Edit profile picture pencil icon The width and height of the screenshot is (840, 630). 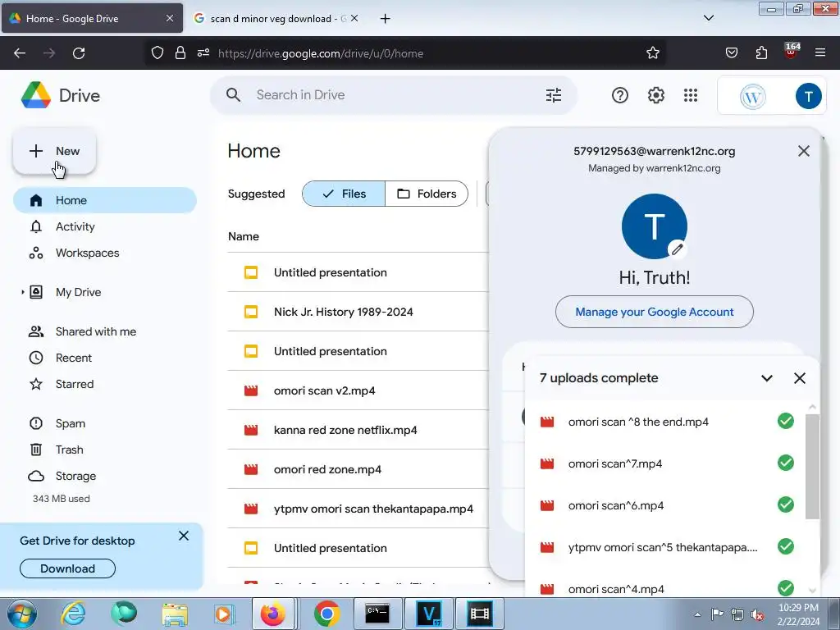[x=677, y=249]
